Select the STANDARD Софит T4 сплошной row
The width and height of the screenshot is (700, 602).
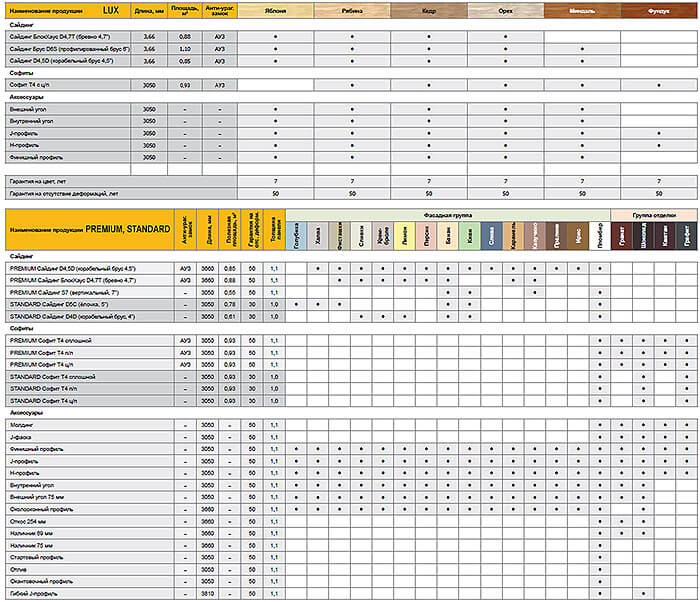point(351,377)
